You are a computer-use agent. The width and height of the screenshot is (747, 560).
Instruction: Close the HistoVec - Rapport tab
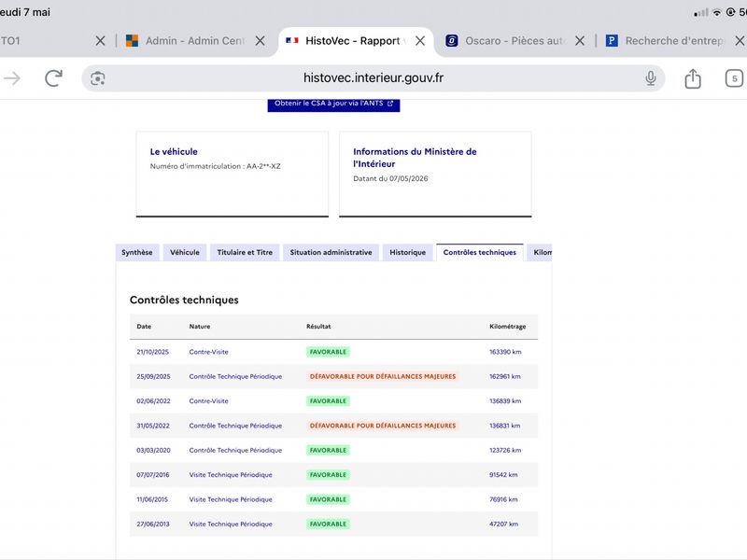click(x=419, y=41)
